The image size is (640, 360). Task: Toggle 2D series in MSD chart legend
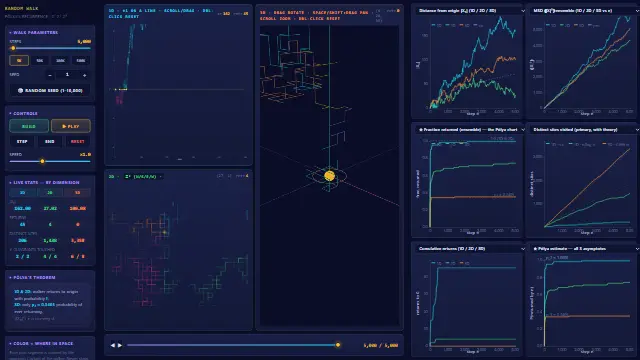click(565, 25)
